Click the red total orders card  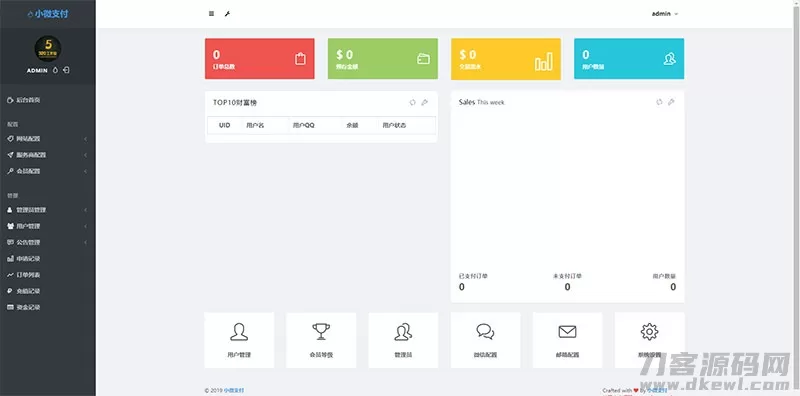click(x=260, y=59)
